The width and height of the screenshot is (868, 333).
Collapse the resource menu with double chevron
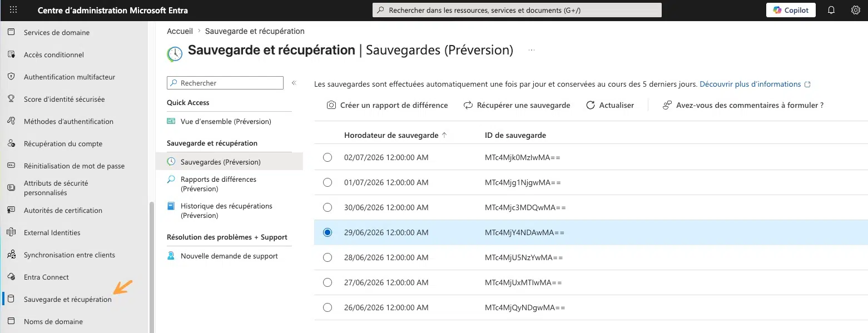(294, 83)
